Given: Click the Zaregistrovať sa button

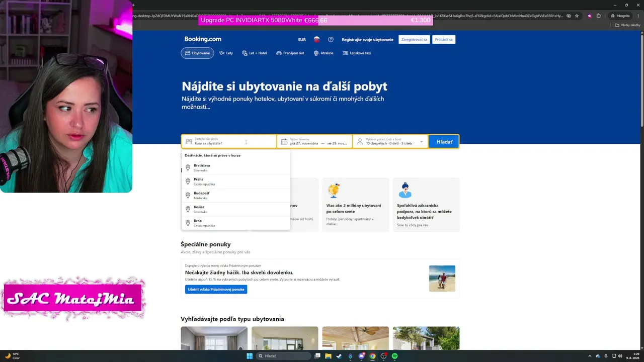Looking at the screenshot, I should pyautogui.click(x=414, y=39).
